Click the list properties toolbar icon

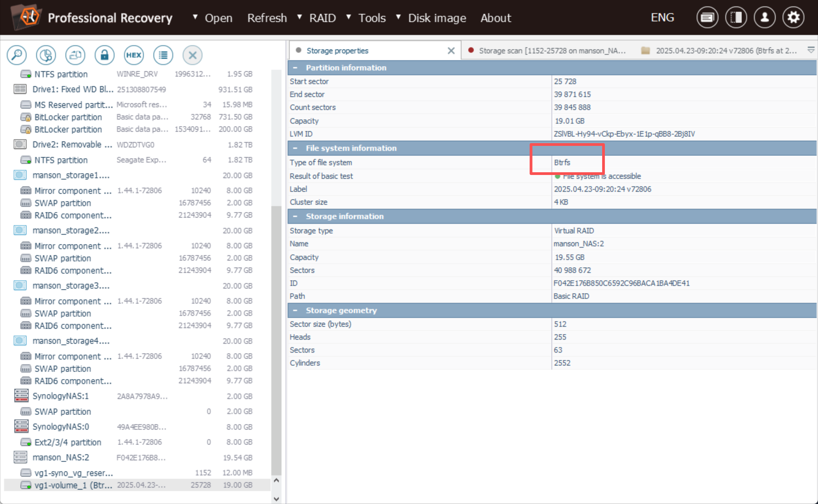163,55
